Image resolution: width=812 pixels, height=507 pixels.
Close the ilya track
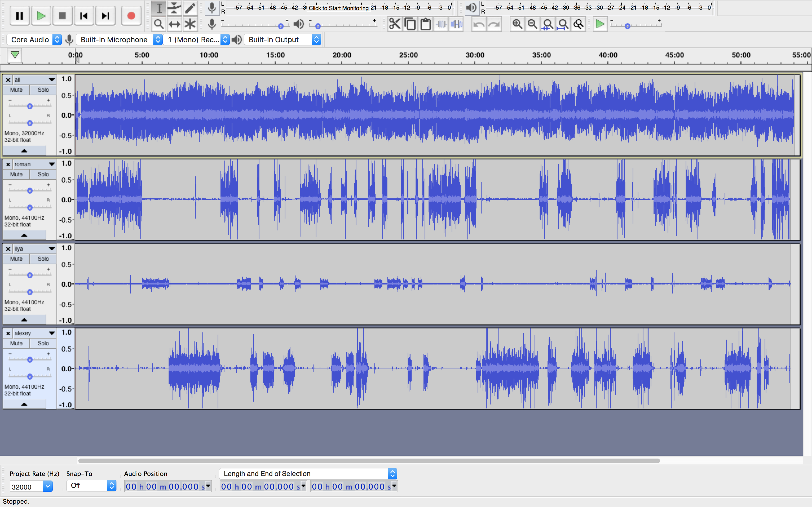point(8,249)
